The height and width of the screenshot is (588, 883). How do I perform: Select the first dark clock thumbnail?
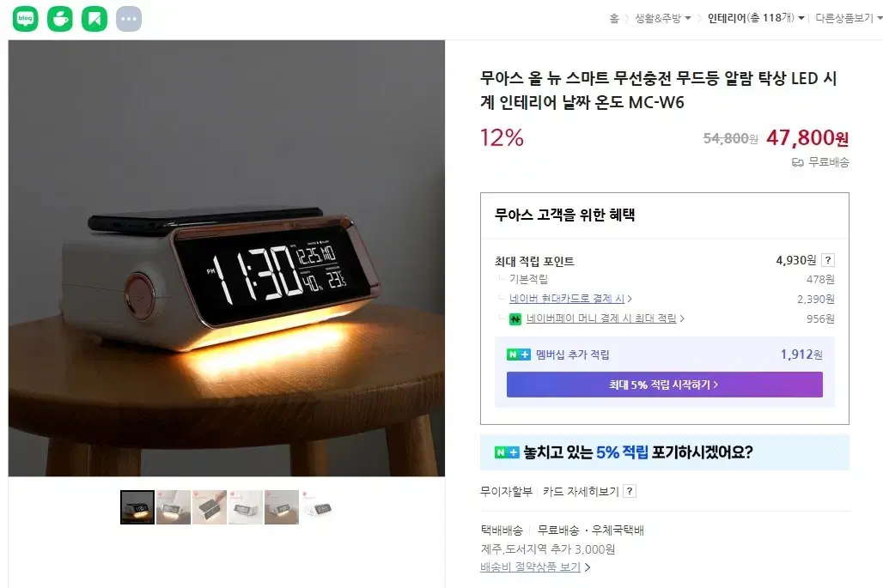click(137, 507)
